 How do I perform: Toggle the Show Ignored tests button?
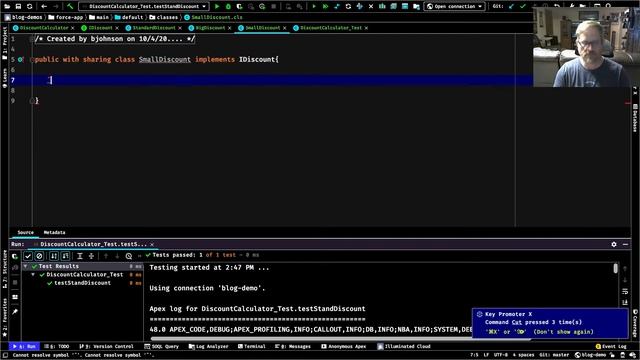pyautogui.click(x=39, y=256)
